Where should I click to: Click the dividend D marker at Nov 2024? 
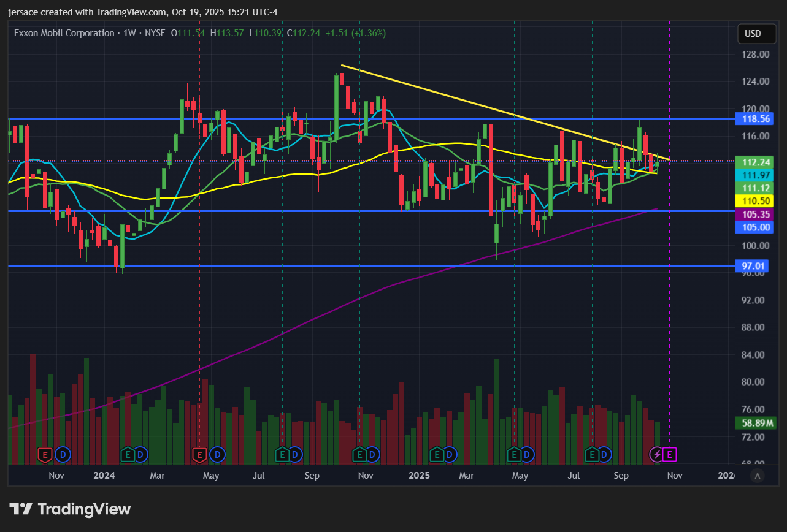pos(372,454)
